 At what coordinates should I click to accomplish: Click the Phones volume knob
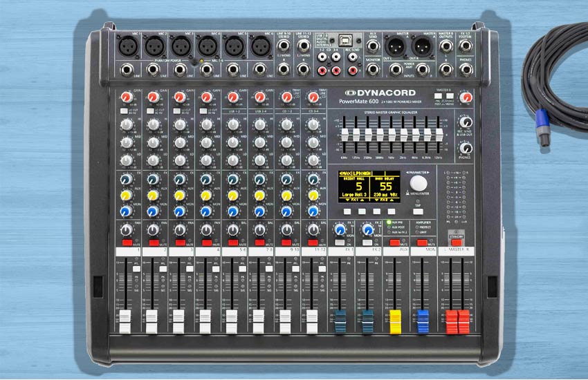click(466, 147)
